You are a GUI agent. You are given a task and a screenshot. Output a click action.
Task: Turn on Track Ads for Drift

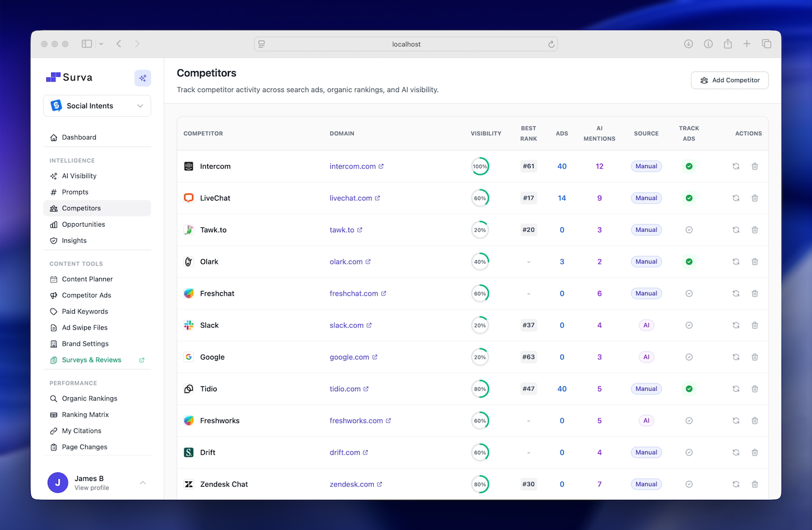pos(689,452)
